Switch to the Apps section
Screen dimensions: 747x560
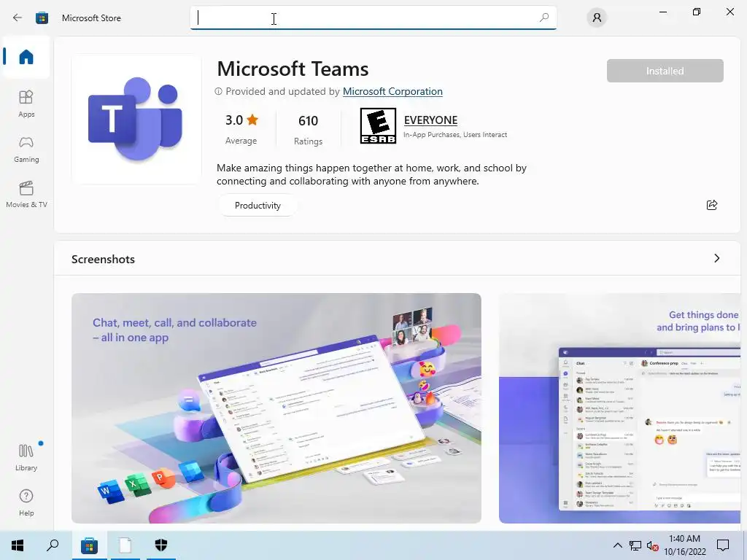[26, 104]
